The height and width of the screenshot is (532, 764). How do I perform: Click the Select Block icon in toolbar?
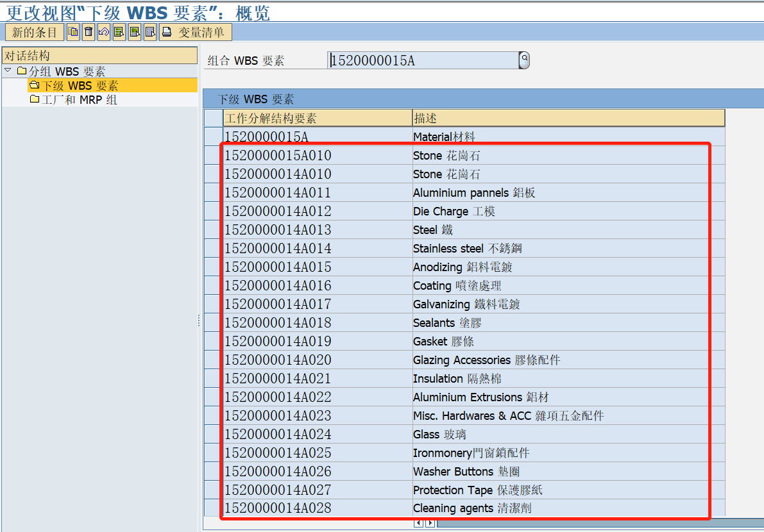(135, 33)
